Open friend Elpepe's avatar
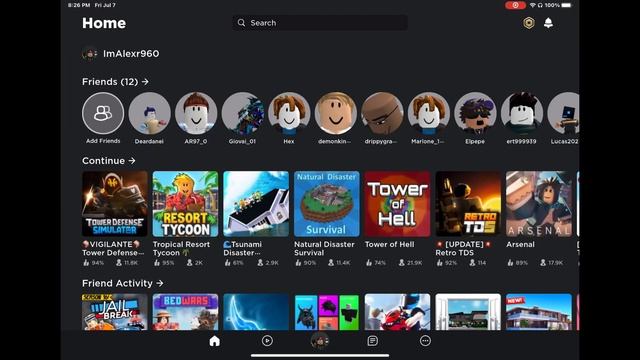This screenshot has height=360, width=640. point(475,113)
